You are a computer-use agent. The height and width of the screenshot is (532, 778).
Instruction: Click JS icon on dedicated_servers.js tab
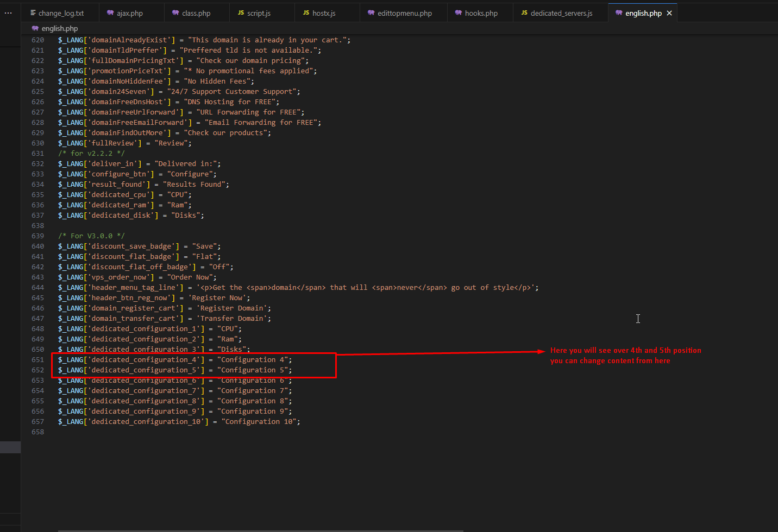(524, 13)
